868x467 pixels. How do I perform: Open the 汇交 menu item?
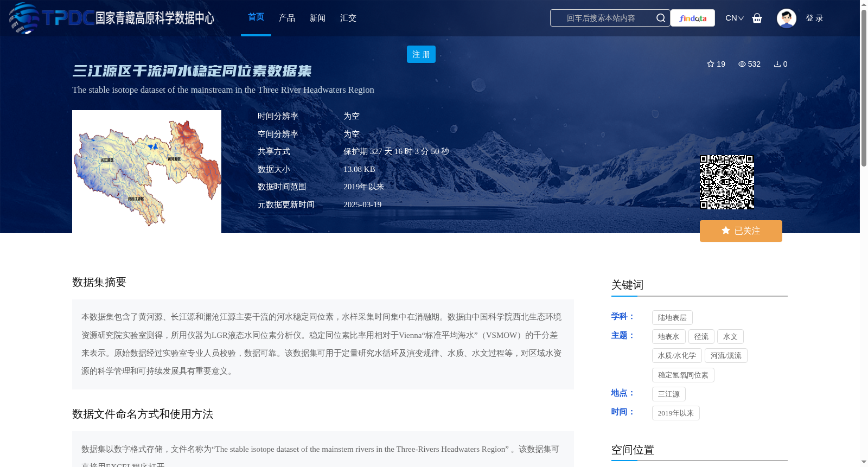click(x=348, y=18)
